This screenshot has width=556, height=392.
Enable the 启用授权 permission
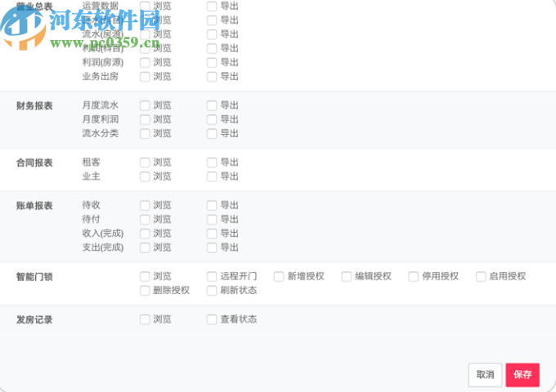[481, 277]
